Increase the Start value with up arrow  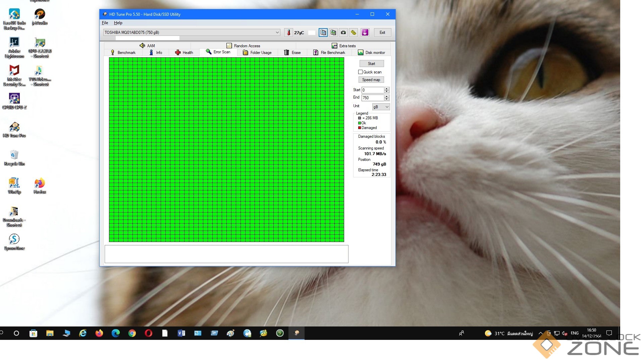[387, 88]
